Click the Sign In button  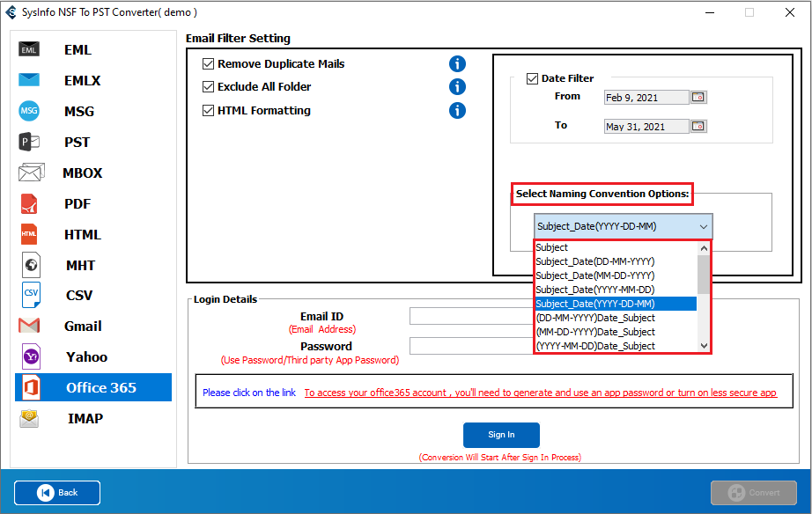pyautogui.click(x=501, y=435)
